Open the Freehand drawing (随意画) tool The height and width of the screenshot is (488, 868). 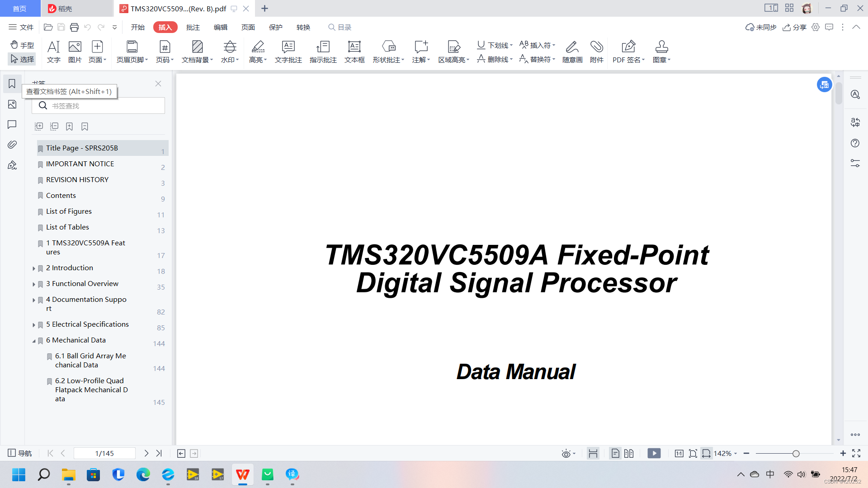[572, 47]
